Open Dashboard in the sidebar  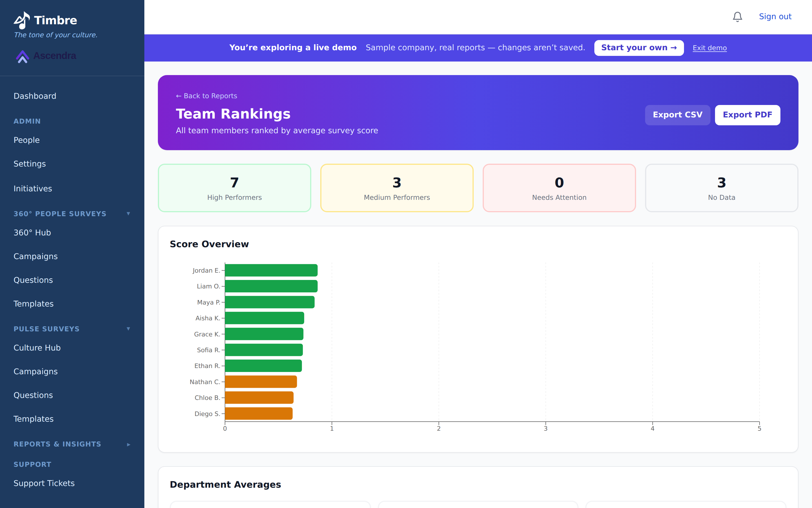tap(35, 96)
